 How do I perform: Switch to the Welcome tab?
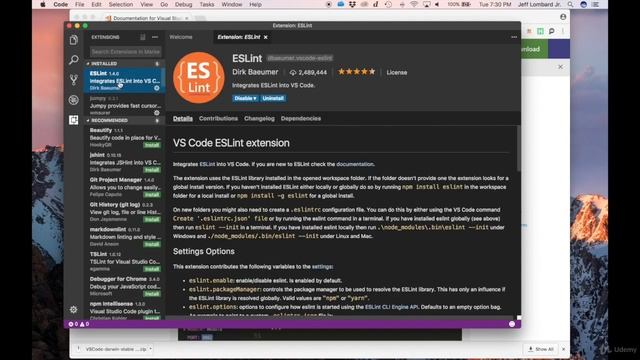point(181,37)
